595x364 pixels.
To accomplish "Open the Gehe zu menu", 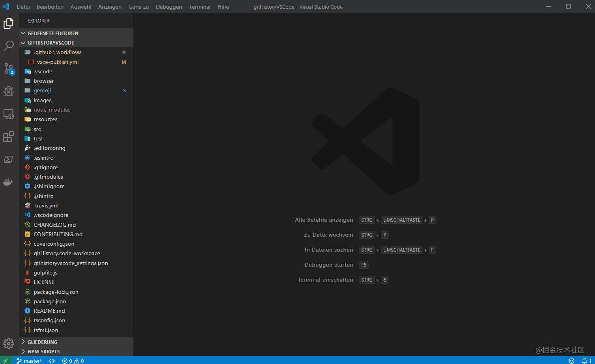I will 138,7.
